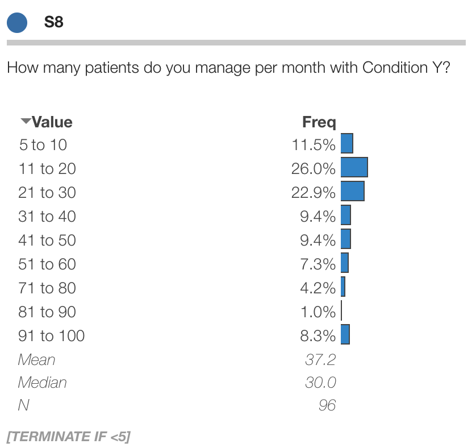Image resolution: width=476 pixels, height=448 pixels.
Task: Toggle sort arrow next to Value header
Action: click(x=25, y=121)
